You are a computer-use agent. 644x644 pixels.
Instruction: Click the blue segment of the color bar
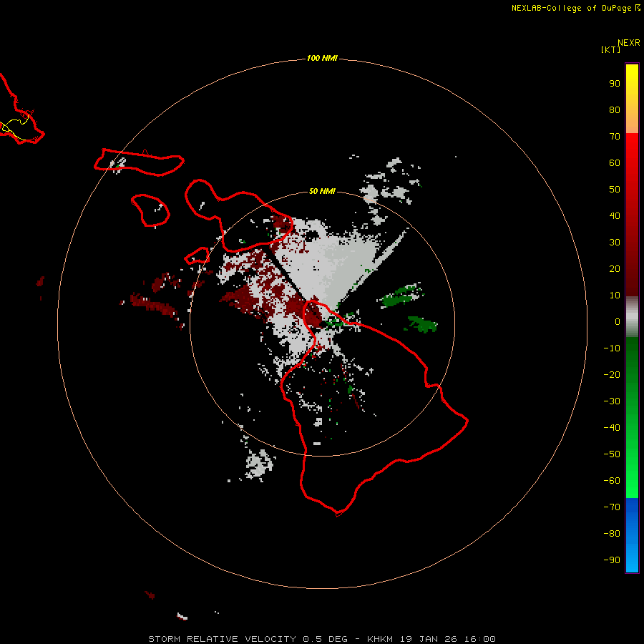coord(632,535)
